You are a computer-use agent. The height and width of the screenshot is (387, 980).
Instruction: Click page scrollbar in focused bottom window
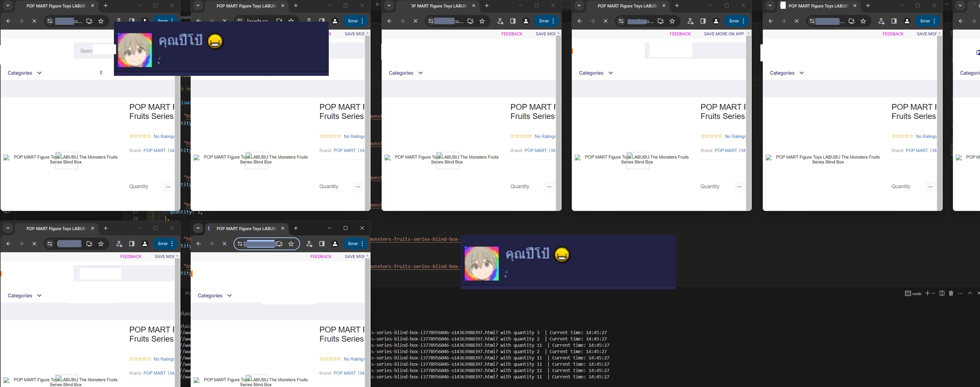coord(368,323)
